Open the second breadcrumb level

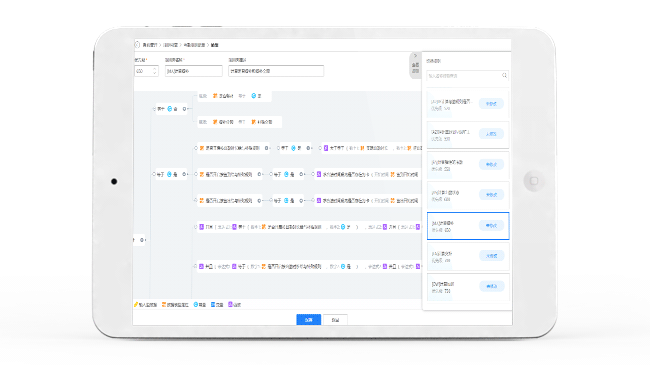coord(170,45)
